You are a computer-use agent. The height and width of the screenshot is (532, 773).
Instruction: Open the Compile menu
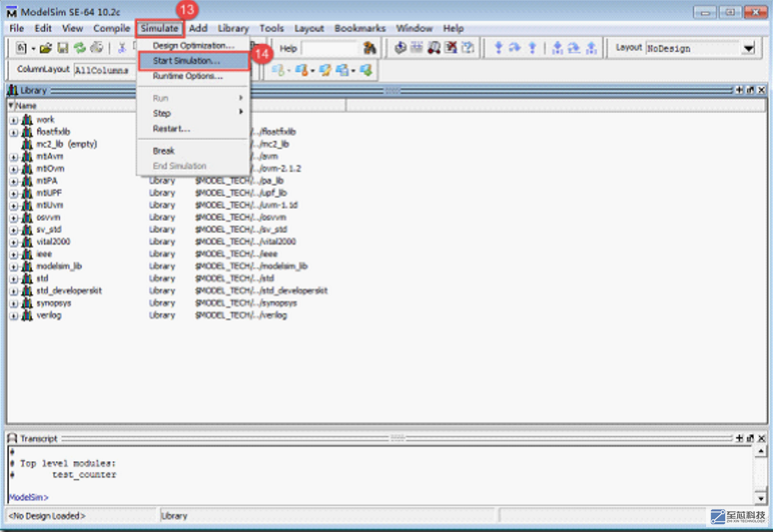click(x=112, y=28)
